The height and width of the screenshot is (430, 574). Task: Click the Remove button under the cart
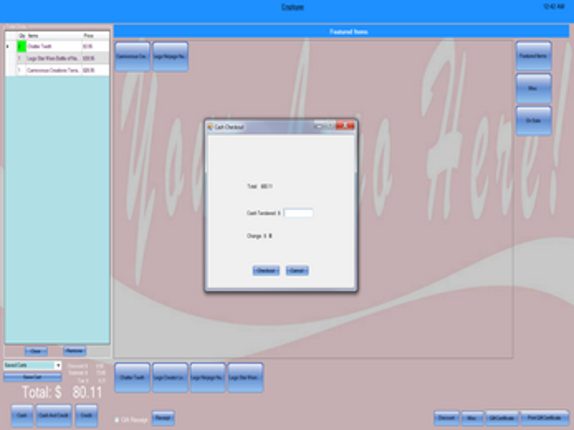click(75, 351)
